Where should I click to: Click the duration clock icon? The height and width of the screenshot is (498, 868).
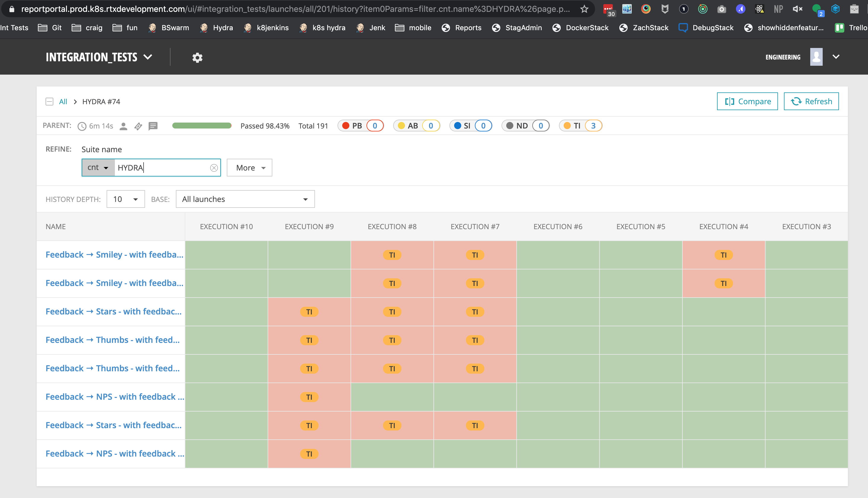[x=82, y=126]
